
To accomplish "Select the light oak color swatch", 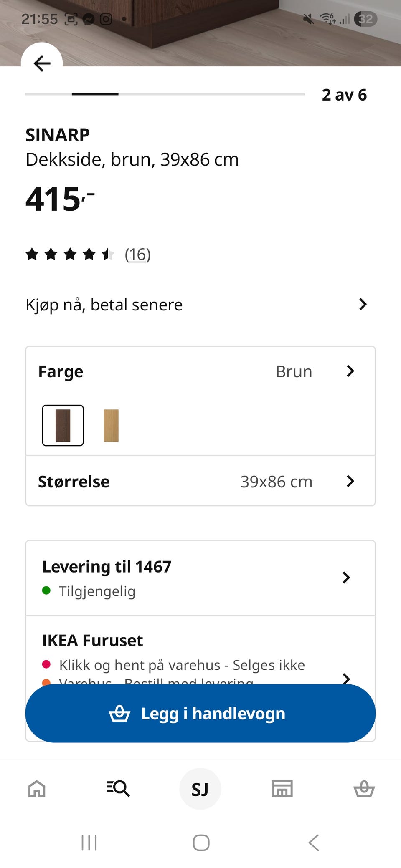I will click(111, 425).
